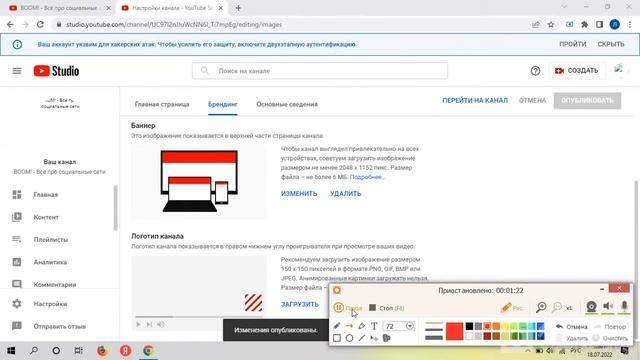Open the font size 72 dropdown
Image resolution: width=640 pixels, height=360 pixels.
tap(409, 326)
